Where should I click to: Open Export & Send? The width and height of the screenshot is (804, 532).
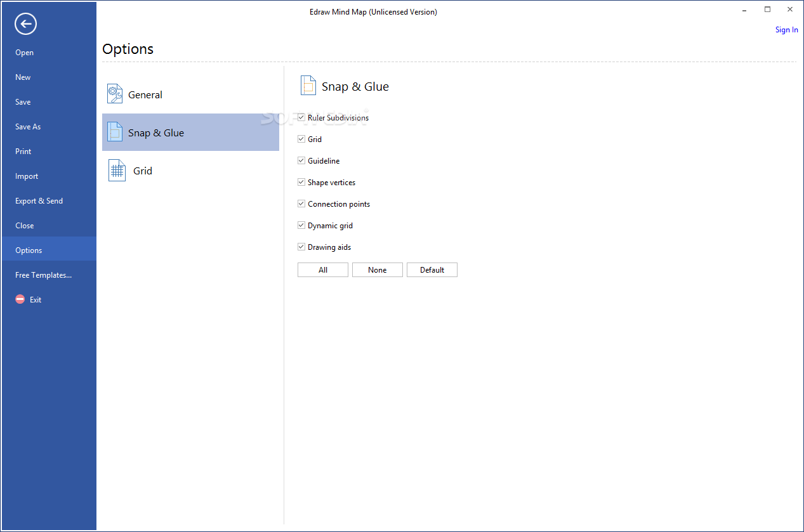click(x=49, y=201)
